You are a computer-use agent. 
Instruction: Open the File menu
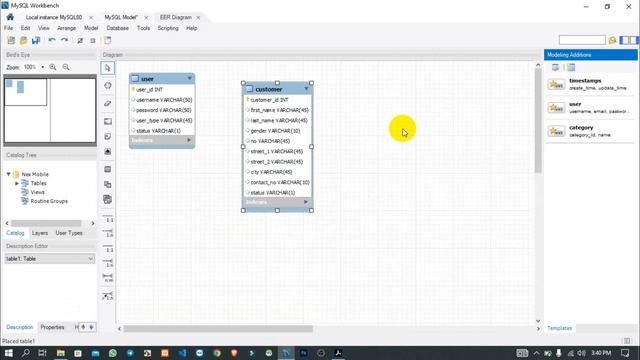[9, 28]
